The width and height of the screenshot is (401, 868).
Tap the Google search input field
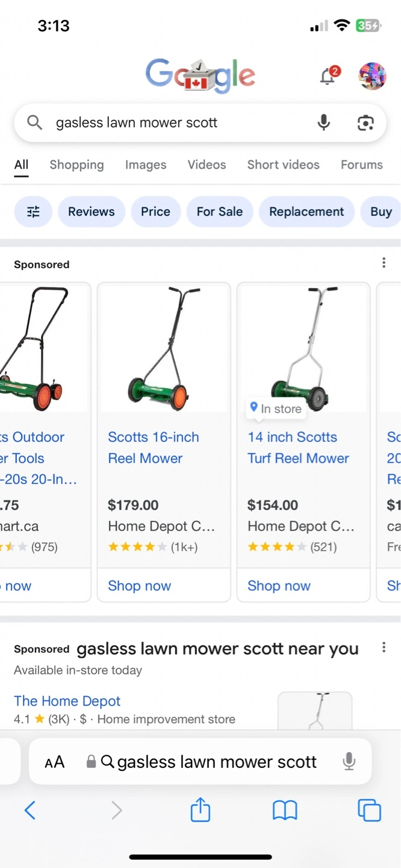tap(175, 123)
